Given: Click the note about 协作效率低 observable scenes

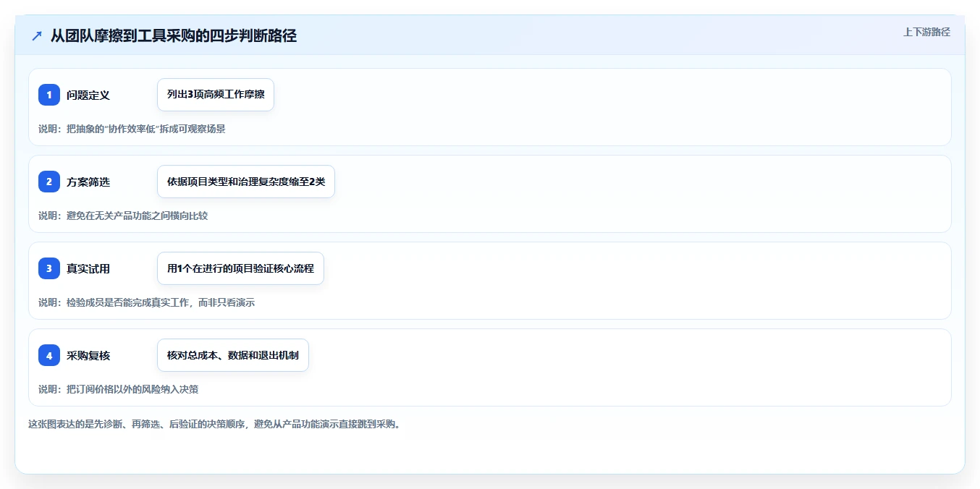Looking at the screenshot, I should click(132, 129).
